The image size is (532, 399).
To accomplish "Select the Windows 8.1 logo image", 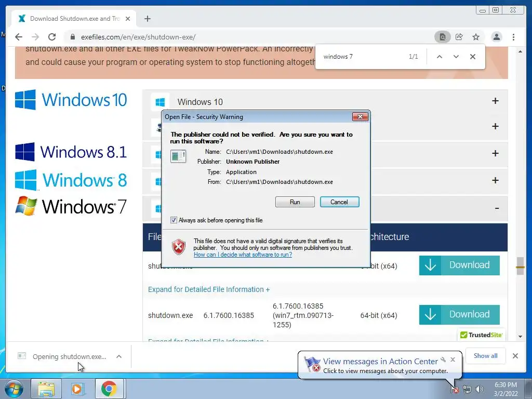I will point(71,152).
